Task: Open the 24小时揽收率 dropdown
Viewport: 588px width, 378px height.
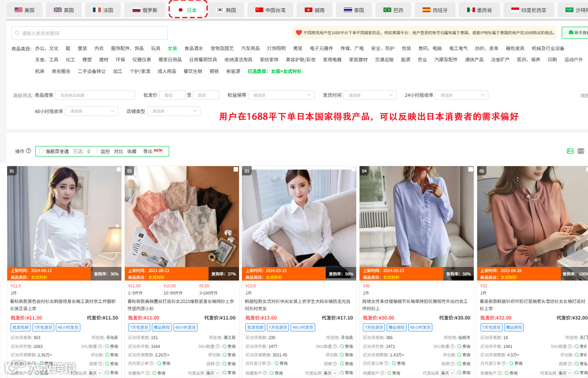Action: click(462, 95)
